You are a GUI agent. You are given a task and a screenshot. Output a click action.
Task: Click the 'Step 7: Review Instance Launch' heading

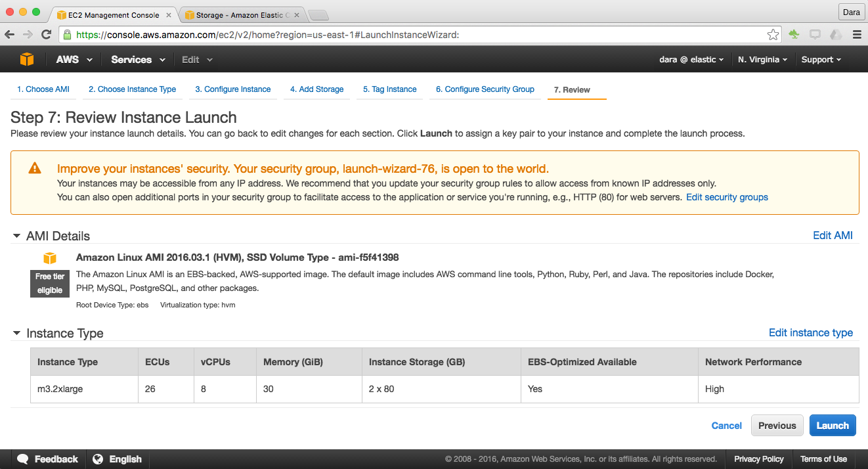click(x=123, y=118)
